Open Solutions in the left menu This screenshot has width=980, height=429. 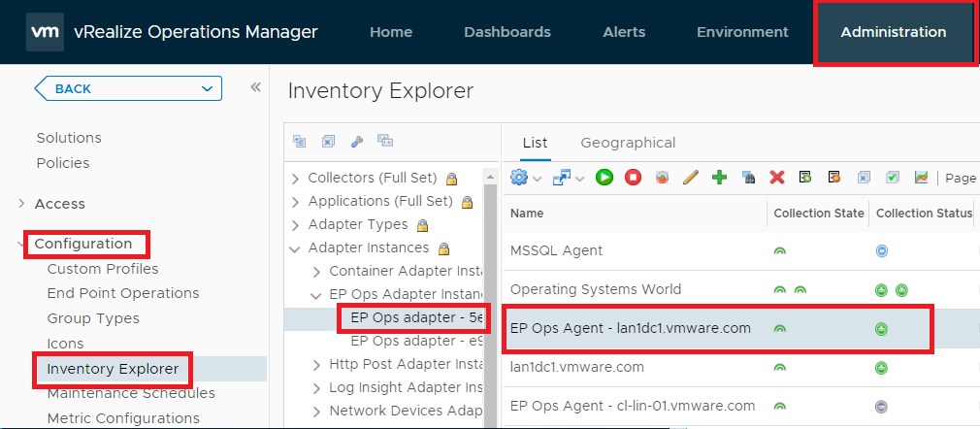click(x=69, y=138)
